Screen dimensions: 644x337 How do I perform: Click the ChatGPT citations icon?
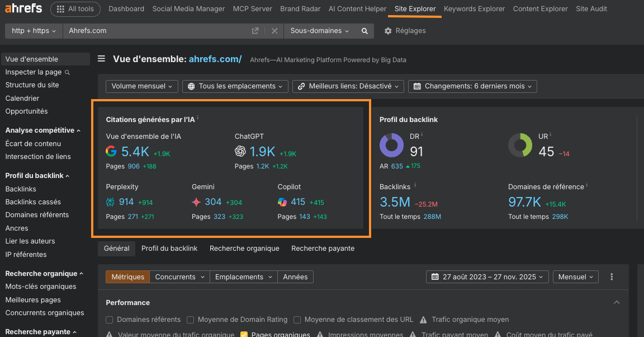[240, 151]
